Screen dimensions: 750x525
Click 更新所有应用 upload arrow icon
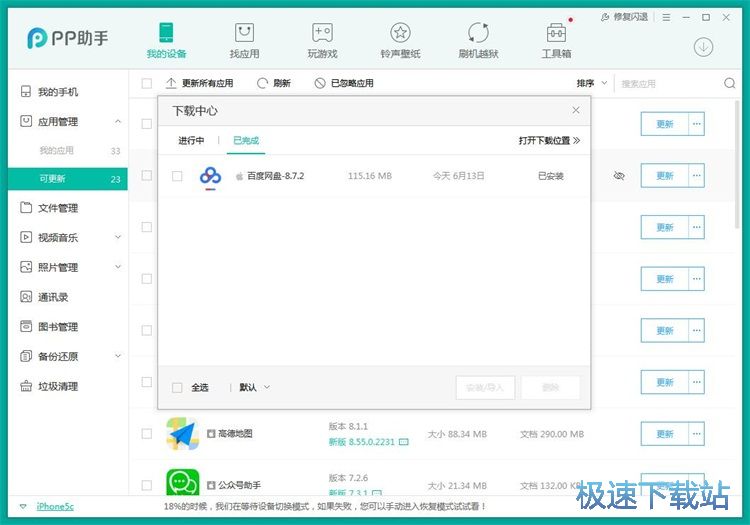(x=171, y=83)
